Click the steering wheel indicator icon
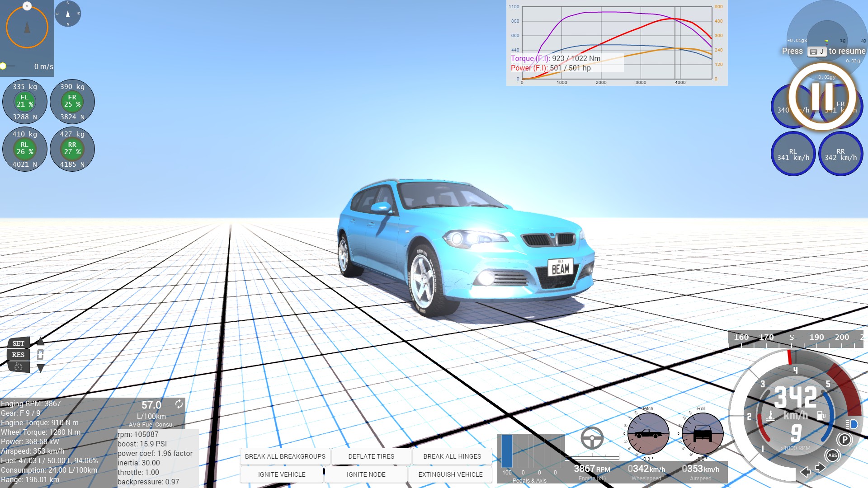 point(592,438)
